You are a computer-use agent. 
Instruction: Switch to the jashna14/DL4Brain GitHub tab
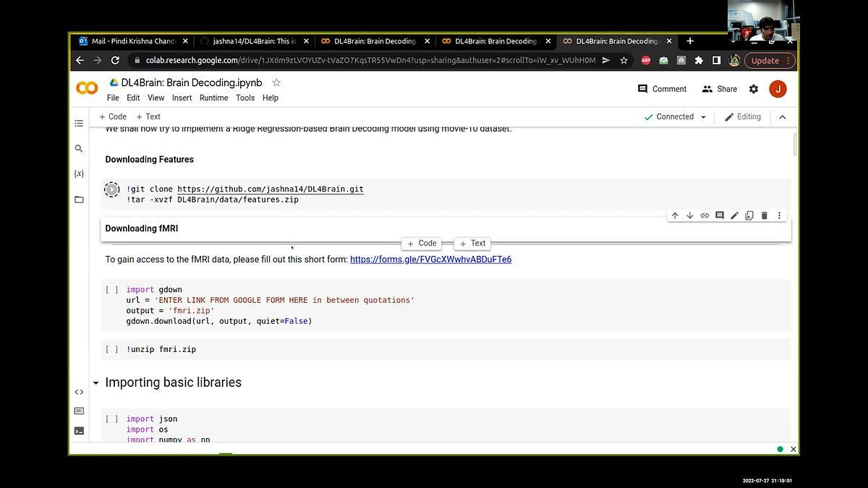pos(253,41)
